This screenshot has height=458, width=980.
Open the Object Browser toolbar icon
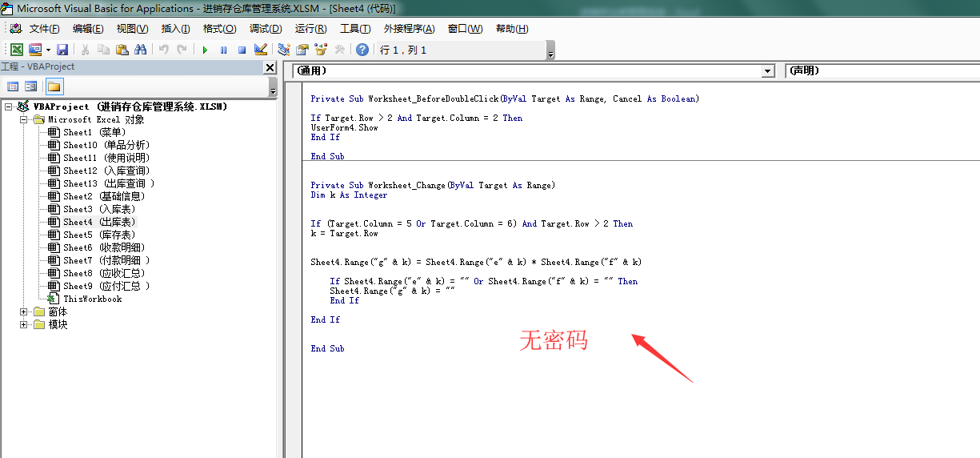point(321,50)
